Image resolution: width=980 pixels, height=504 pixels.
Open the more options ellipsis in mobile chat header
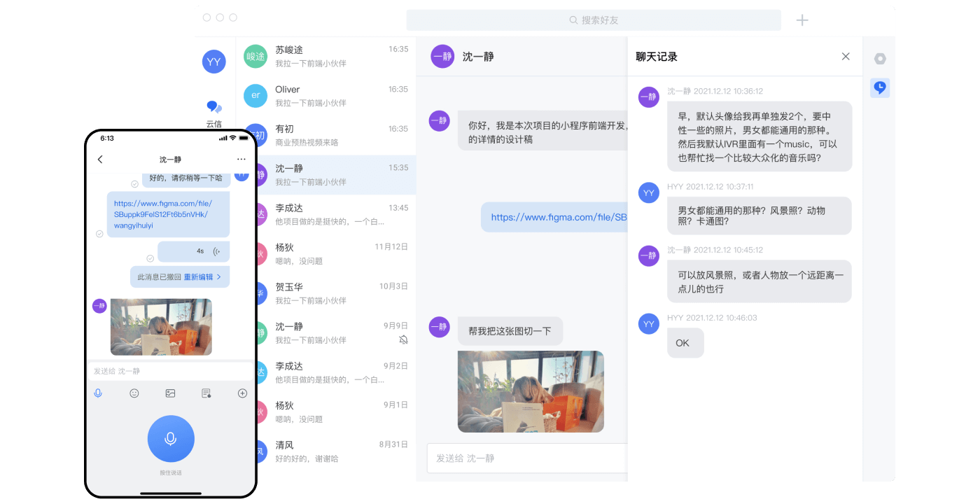(241, 159)
